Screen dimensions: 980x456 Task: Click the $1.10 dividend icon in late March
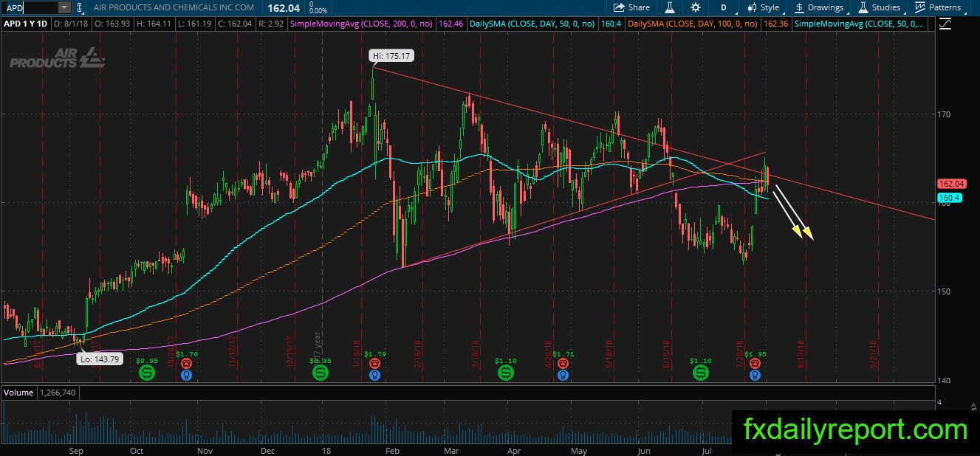coord(506,373)
